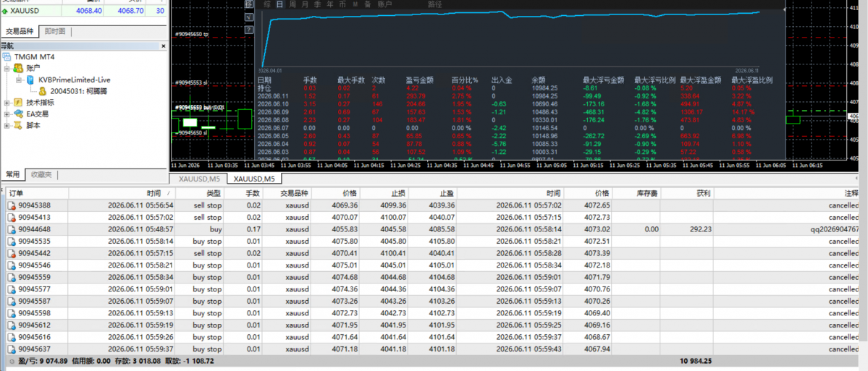Select the 季 quarterly stats tab

317,4
